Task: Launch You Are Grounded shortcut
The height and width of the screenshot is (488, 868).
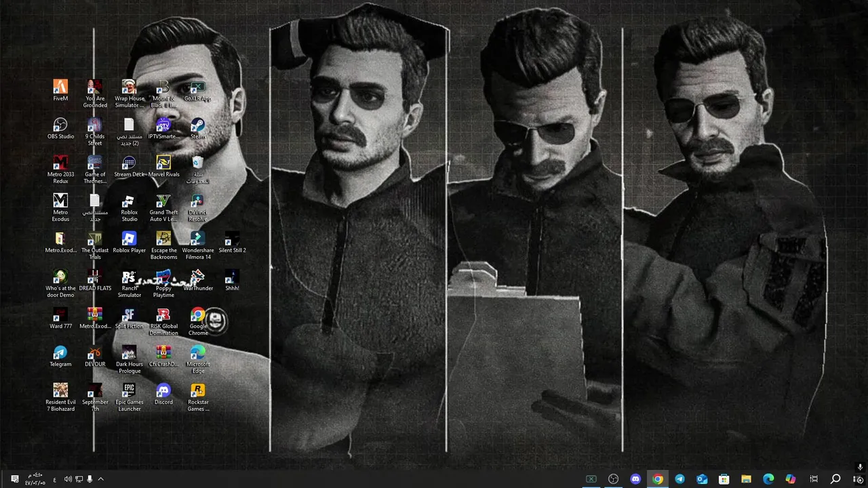Action: pos(95,94)
